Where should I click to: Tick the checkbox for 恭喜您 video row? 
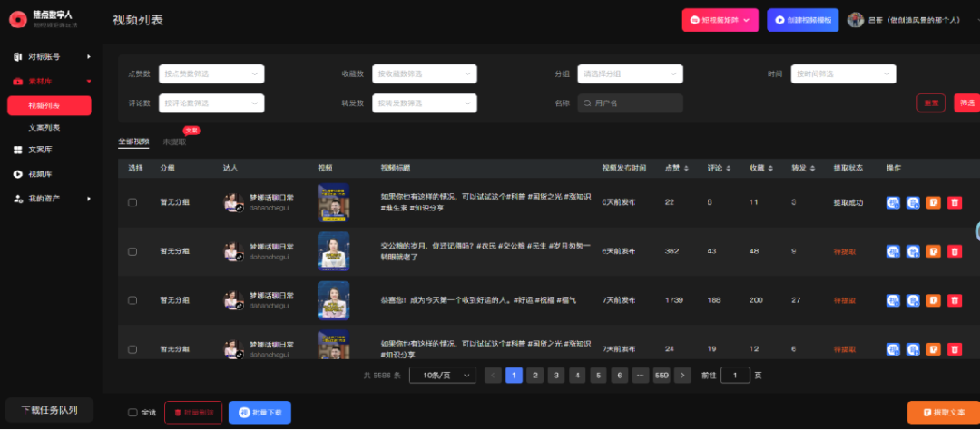point(132,300)
